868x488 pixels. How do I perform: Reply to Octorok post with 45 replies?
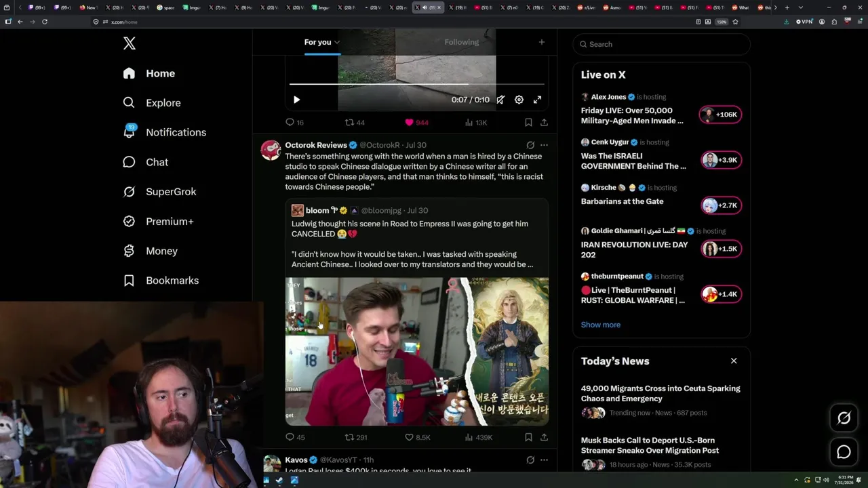[295, 437]
